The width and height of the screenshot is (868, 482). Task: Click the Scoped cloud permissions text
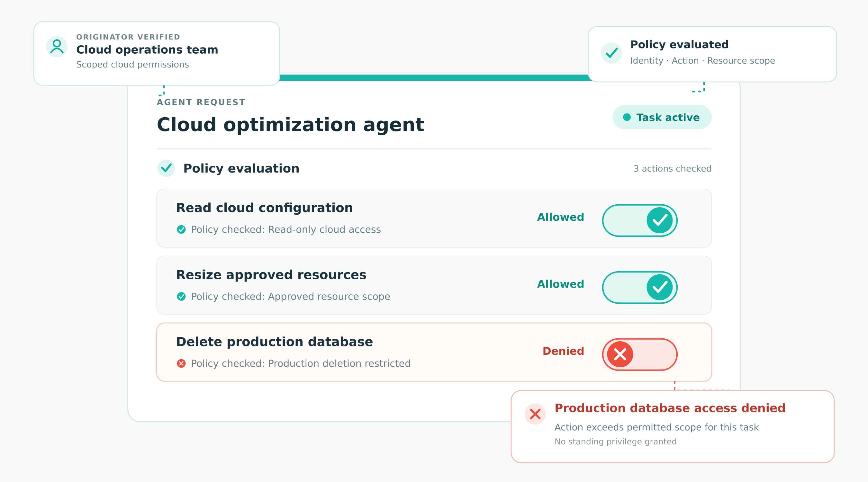pyautogui.click(x=132, y=64)
